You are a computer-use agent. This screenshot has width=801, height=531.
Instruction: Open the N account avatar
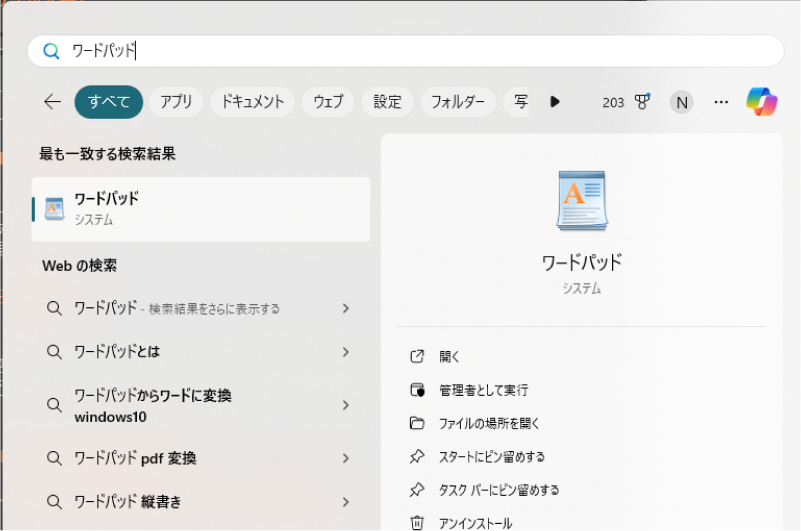point(682,103)
